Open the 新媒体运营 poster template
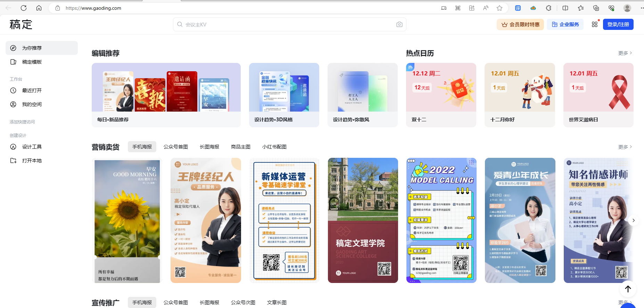 tap(284, 220)
